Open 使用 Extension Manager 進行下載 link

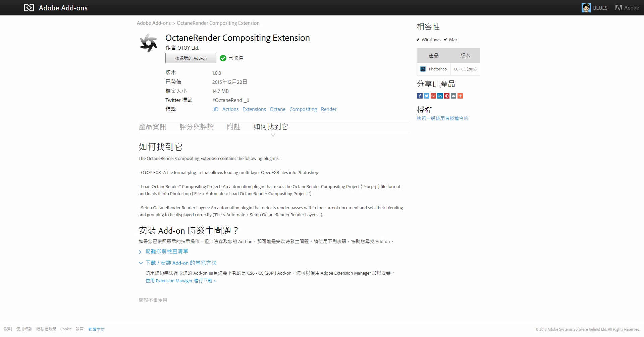click(180, 281)
